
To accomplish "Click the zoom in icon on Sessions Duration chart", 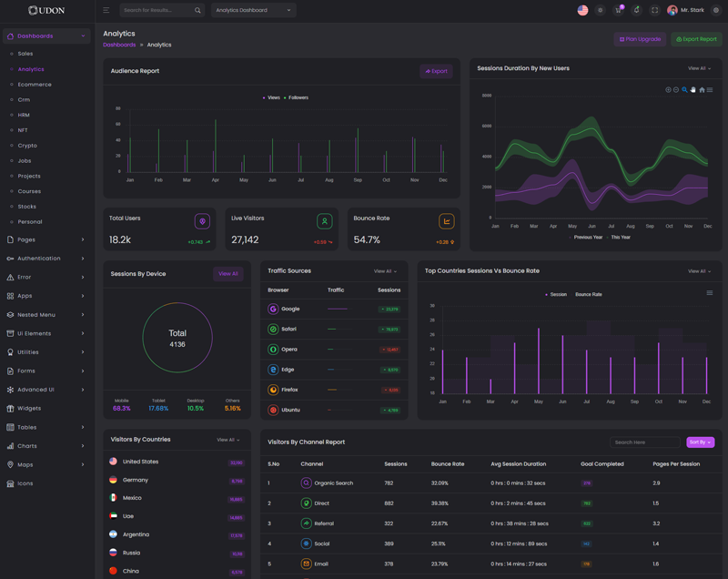I will point(668,90).
